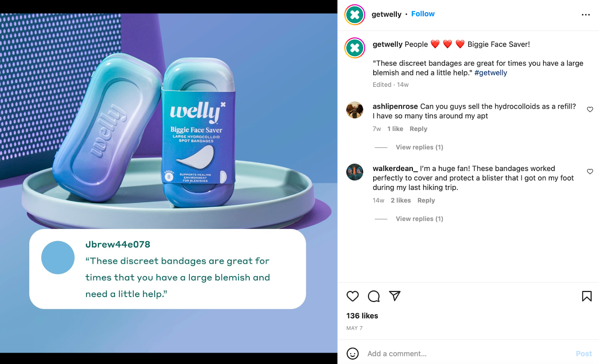
Task: Open the comment bubble icon
Action: (x=374, y=296)
